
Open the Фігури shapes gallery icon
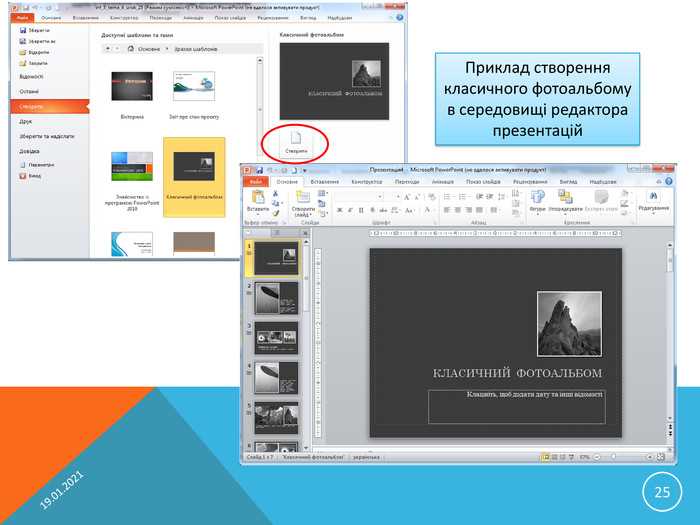click(538, 197)
